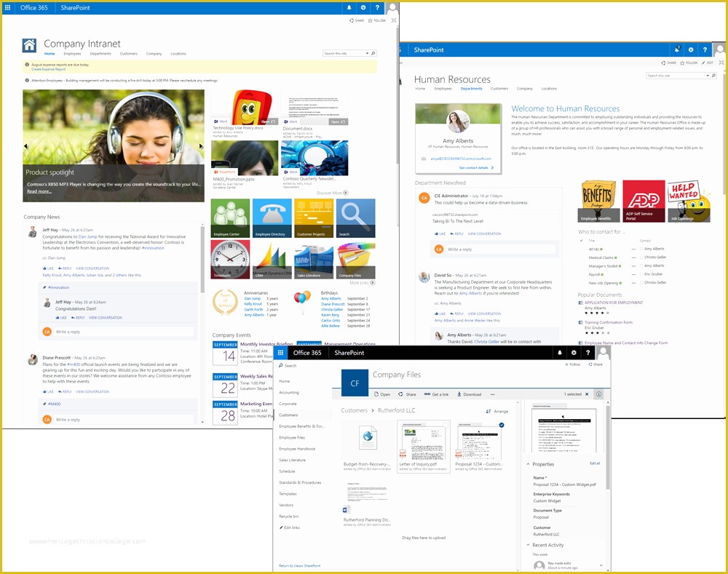Collapse the Properties section
The width and height of the screenshot is (728, 574).
coord(529,464)
